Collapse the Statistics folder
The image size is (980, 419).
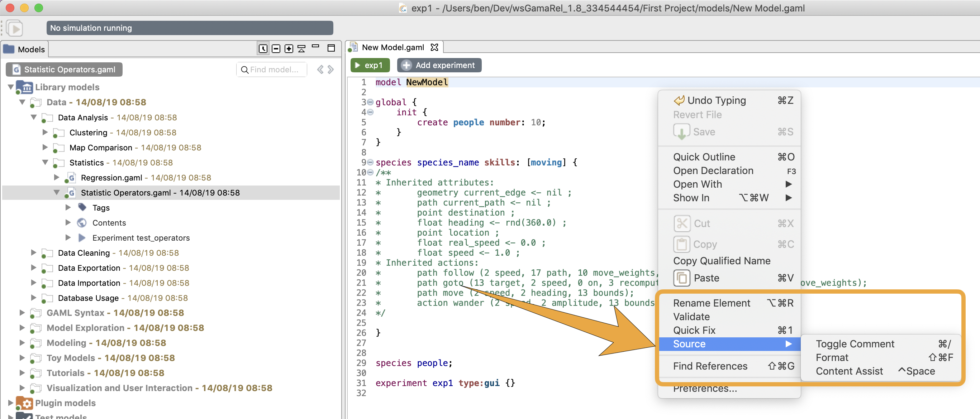pos(45,163)
